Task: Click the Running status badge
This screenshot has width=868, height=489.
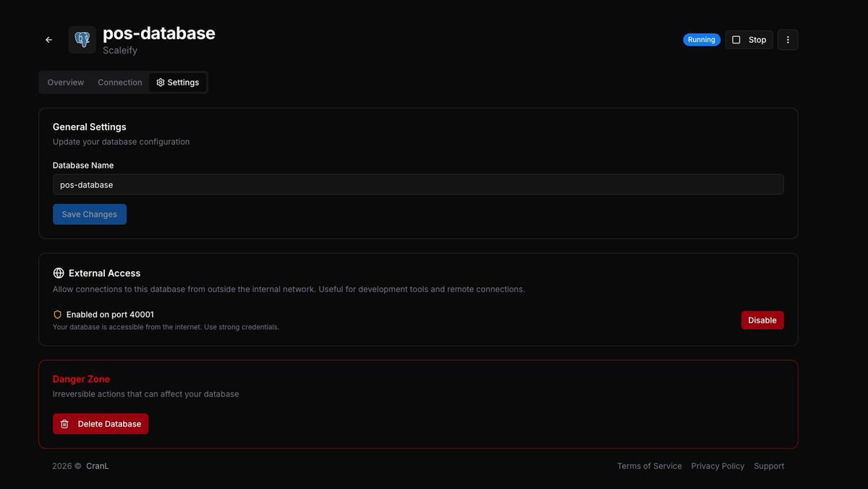Action: [x=702, y=40]
